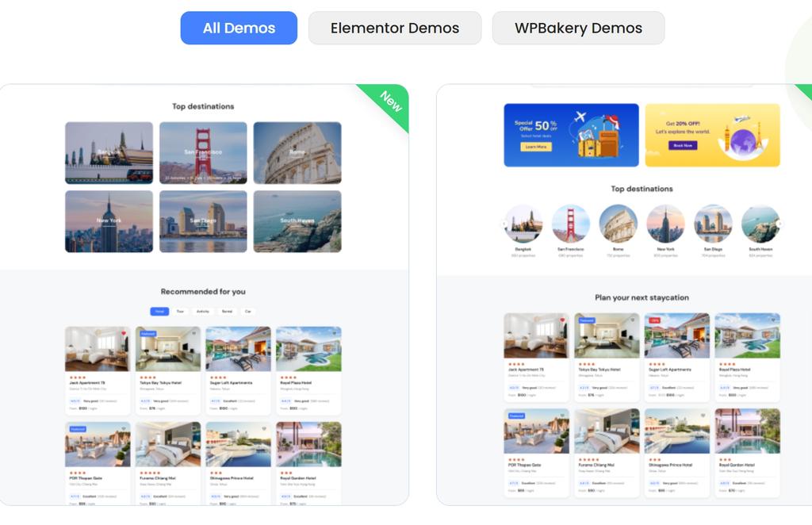
Task: Click the Tokyo Bay Tokyo Hotel title in left demo
Action: tap(160, 382)
